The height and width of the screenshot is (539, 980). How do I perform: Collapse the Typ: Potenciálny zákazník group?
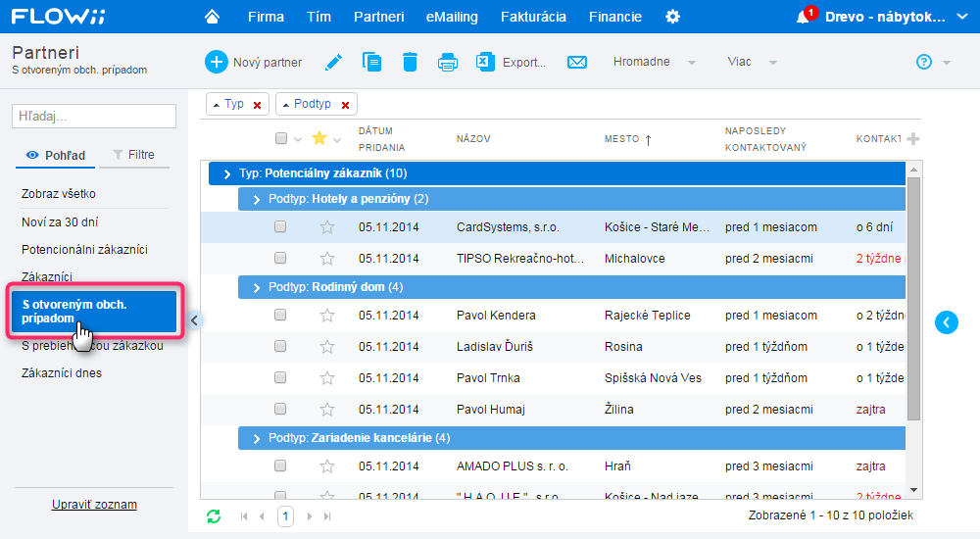pos(227,173)
